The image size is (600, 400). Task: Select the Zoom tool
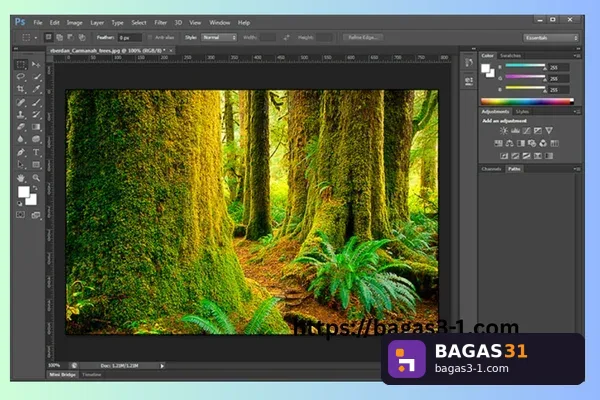pyautogui.click(x=36, y=178)
